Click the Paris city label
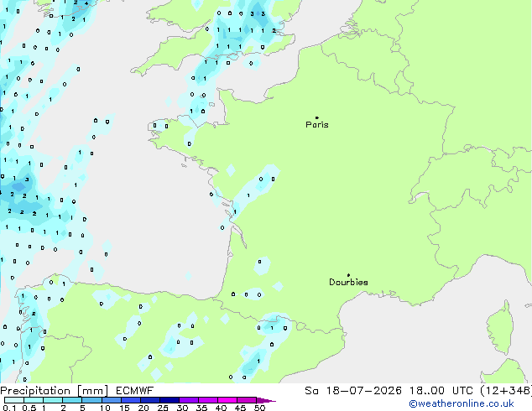532x411 pixels. [x=317, y=125]
